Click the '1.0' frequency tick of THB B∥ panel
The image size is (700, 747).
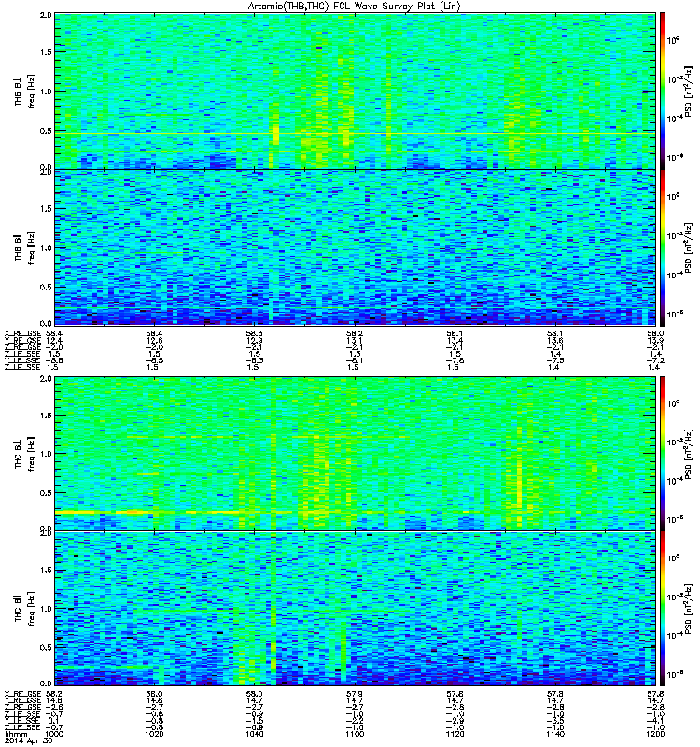[46, 247]
